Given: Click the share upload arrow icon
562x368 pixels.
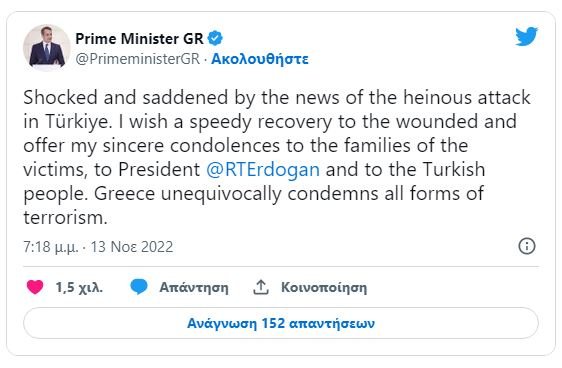Looking at the screenshot, I should (x=261, y=287).
